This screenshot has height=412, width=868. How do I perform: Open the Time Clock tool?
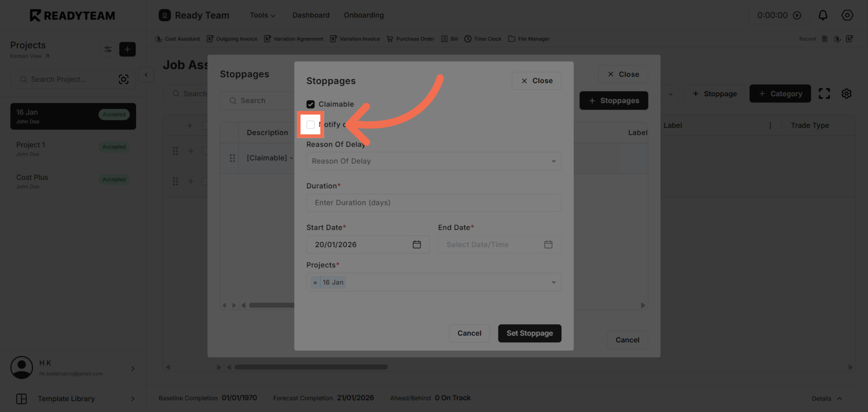point(483,39)
